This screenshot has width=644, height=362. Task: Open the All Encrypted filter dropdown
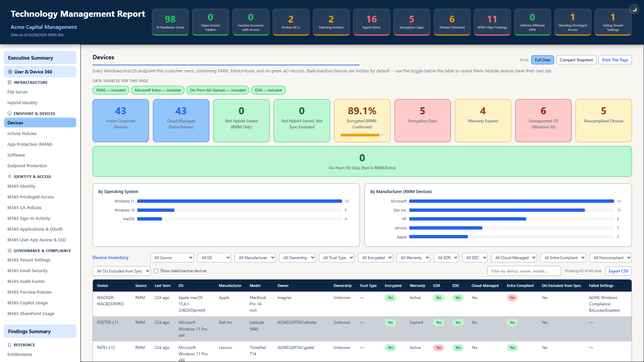click(x=375, y=258)
